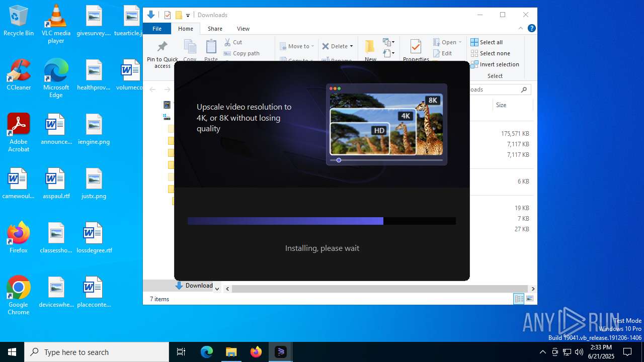Image resolution: width=644 pixels, height=362 pixels.
Task: Click the installer app taskbar icon
Action: pos(281,352)
